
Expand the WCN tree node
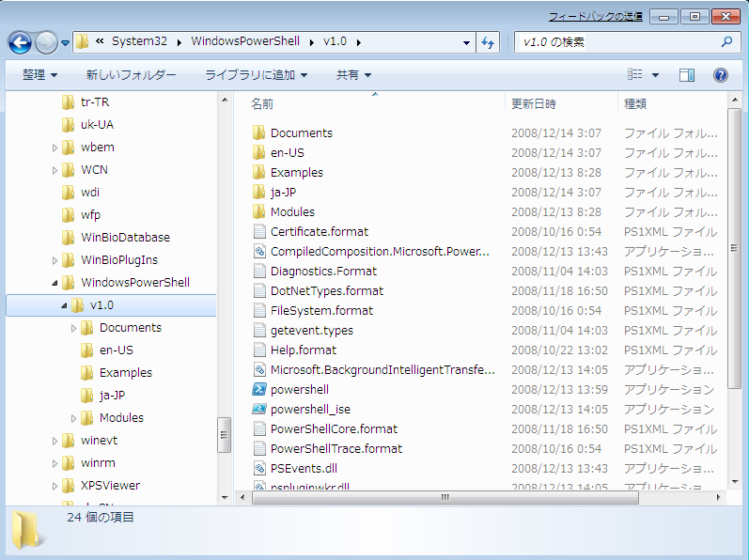tap(55, 170)
